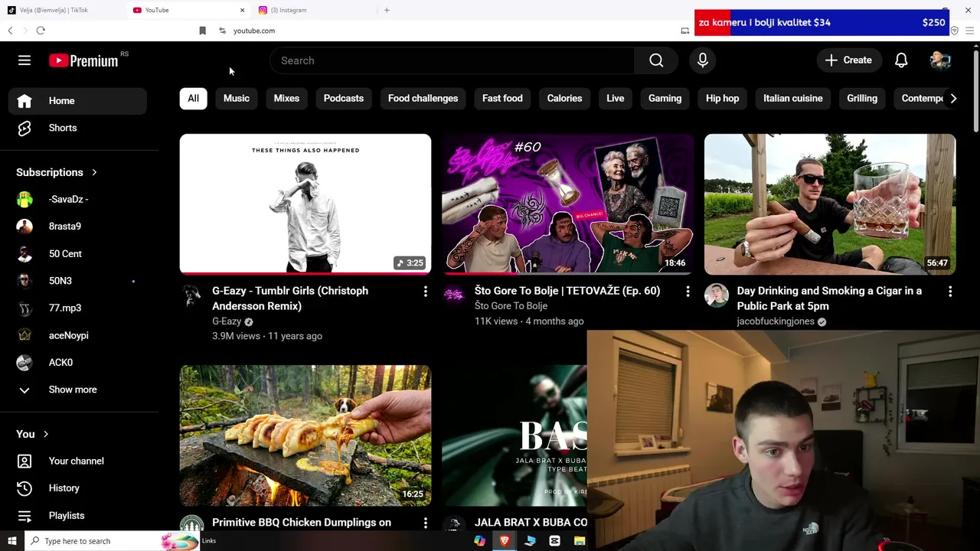Select the Food challenges chip
This screenshot has width=980, height=551.
point(423,98)
